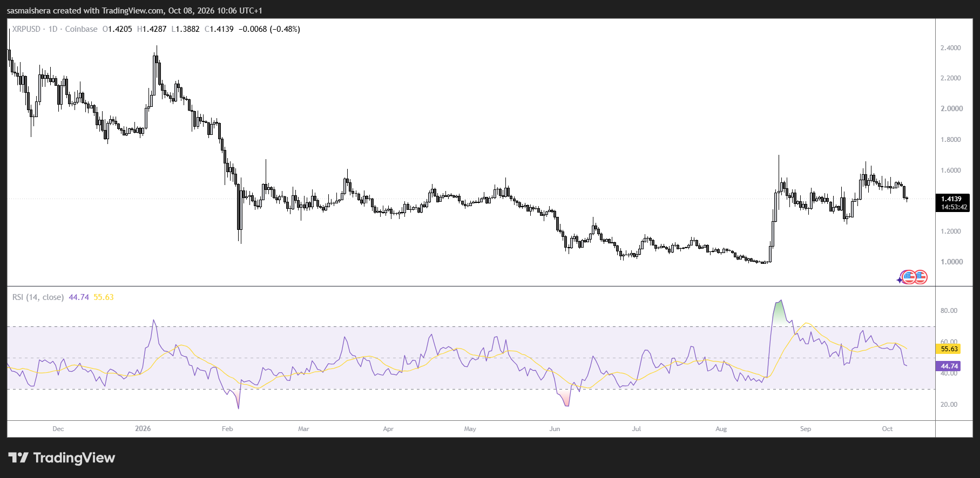Click the Mar label on the time axis
This screenshot has height=478, width=980.
(x=303, y=429)
